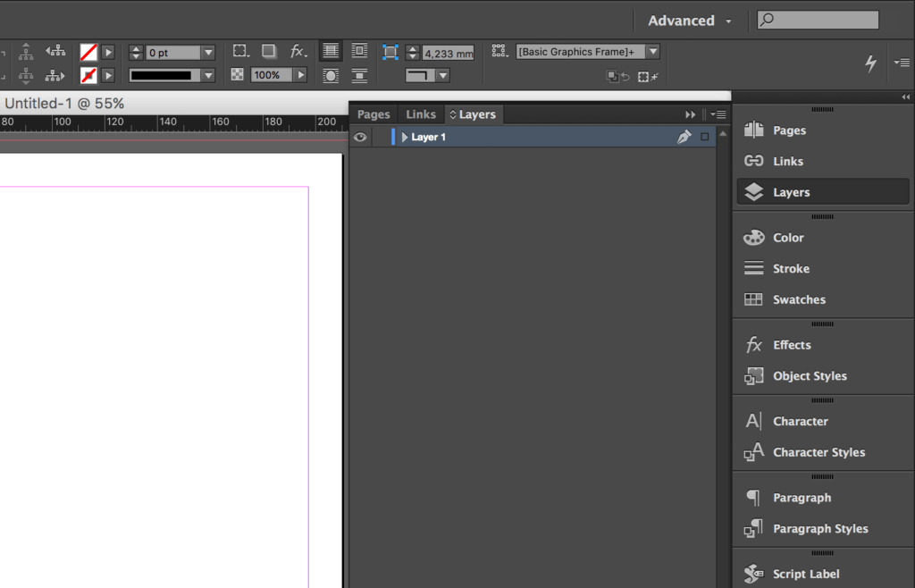Click the corner options icon
Viewport: 915px width, 588px height.
pos(240,51)
